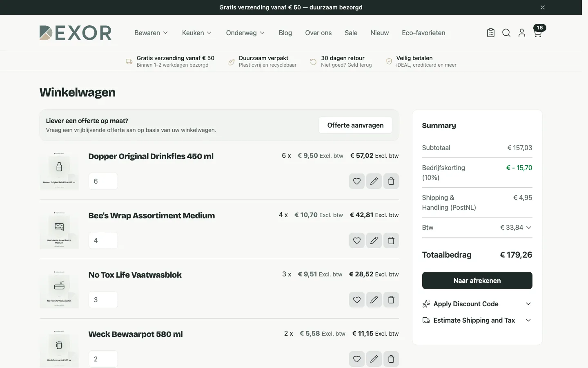Expand Estimate Shipping and Tax section
Screen dimensions: 588x368
click(477, 320)
